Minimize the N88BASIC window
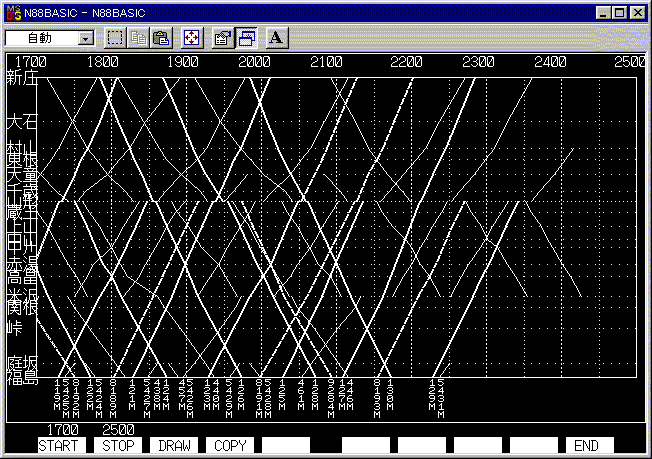 (603, 13)
